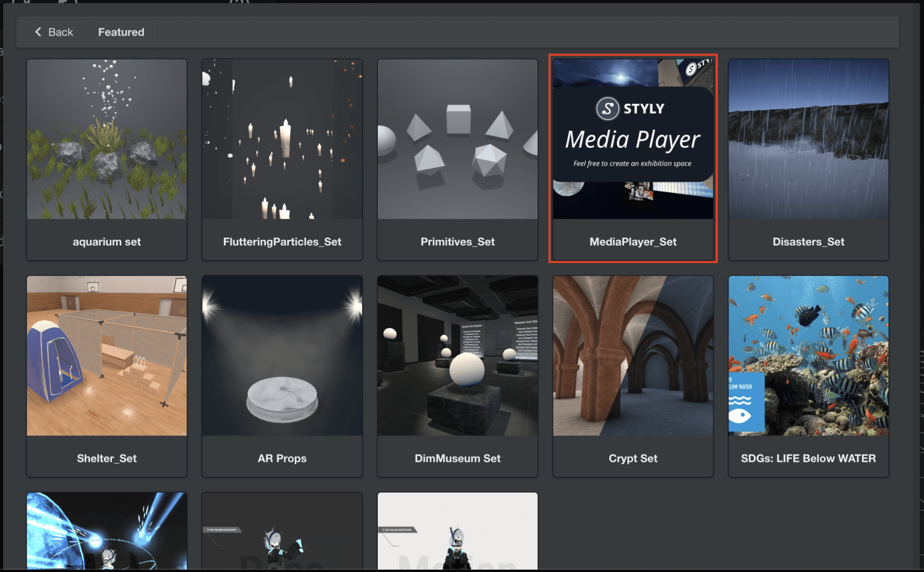Switch to the Featured tab
924x572 pixels.
point(120,32)
